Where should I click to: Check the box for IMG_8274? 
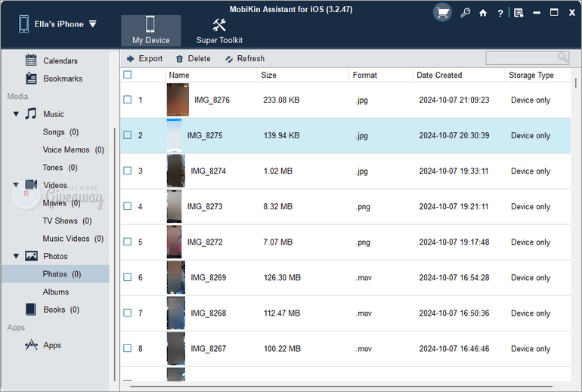127,171
